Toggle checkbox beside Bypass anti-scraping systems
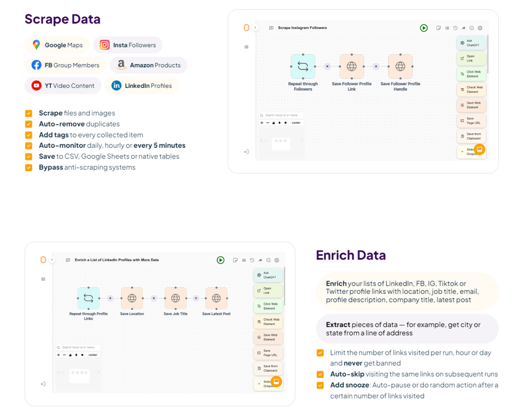This screenshot has height=411, width=532. tap(29, 168)
